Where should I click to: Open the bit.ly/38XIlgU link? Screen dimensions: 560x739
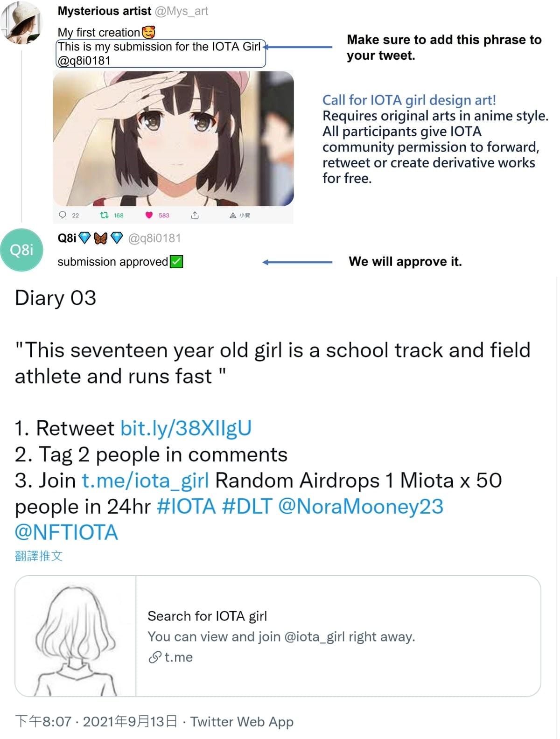[x=186, y=428]
